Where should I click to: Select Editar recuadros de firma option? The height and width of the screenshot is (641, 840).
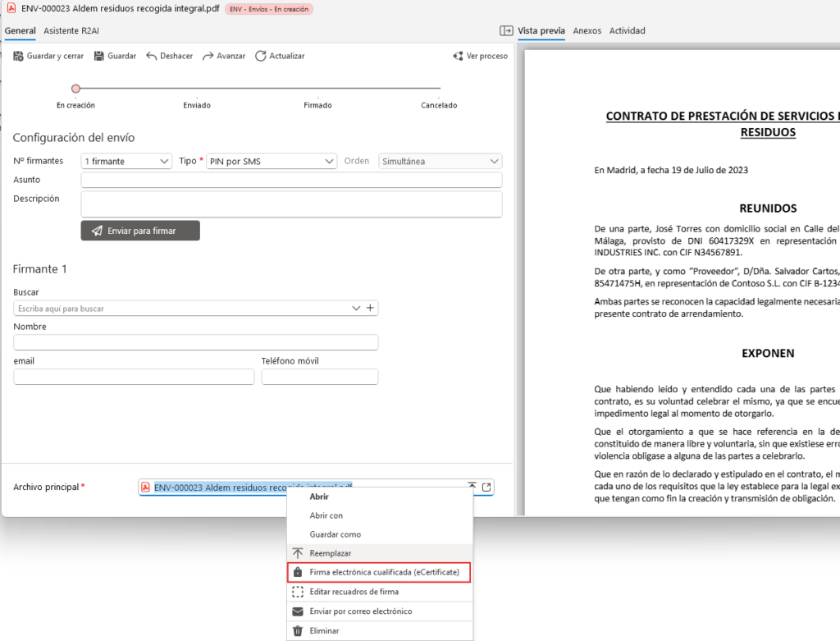pyautogui.click(x=354, y=592)
